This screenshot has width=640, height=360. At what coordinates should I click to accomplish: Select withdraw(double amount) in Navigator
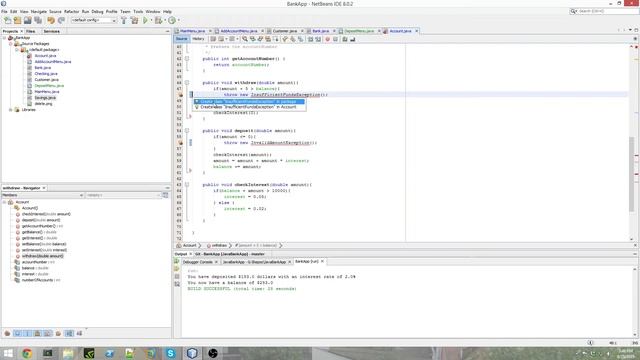[x=42, y=256]
